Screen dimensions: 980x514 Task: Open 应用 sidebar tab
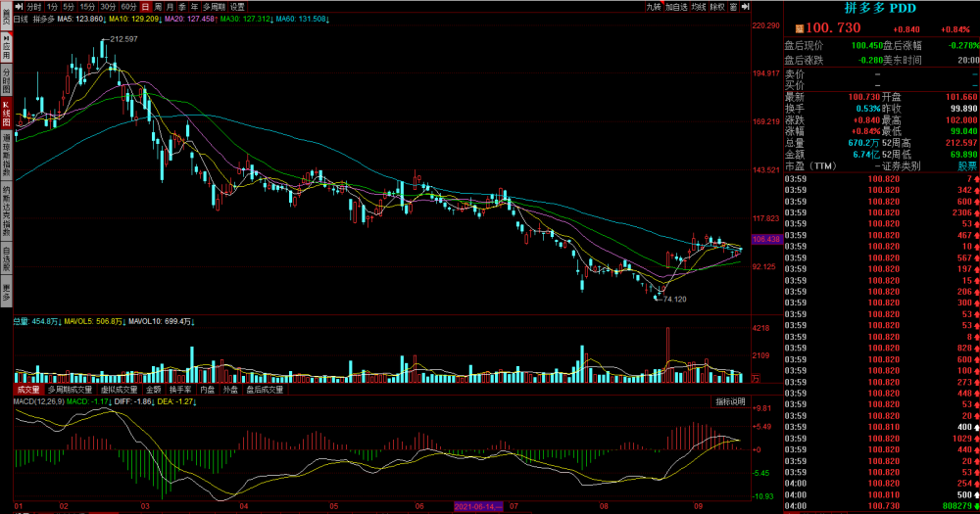pyautogui.click(x=6, y=47)
